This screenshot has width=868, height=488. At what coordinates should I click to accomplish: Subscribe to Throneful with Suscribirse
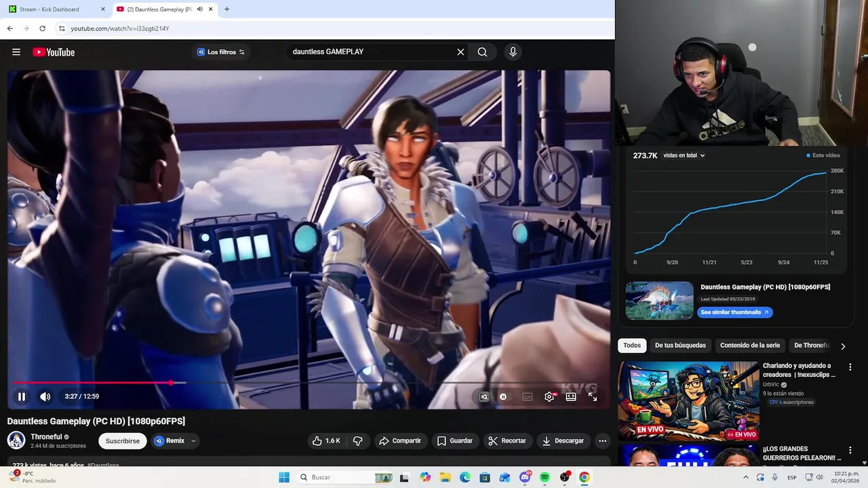click(123, 441)
